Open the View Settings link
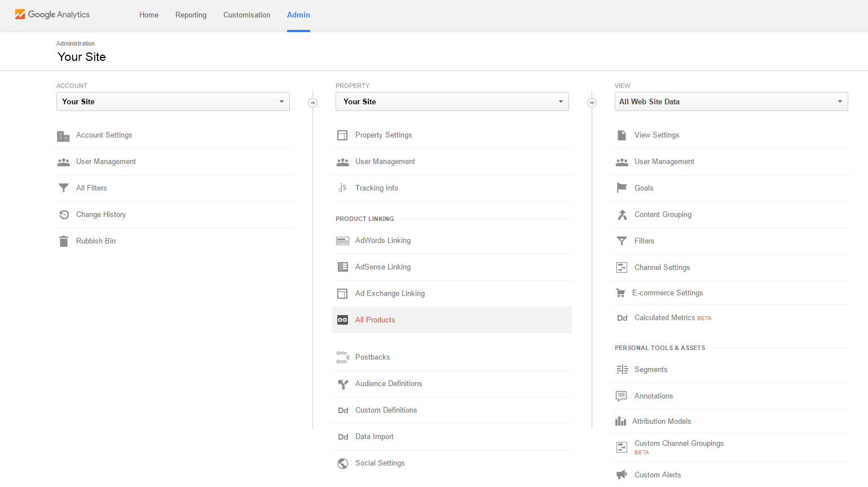The image size is (868, 487). pos(656,135)
